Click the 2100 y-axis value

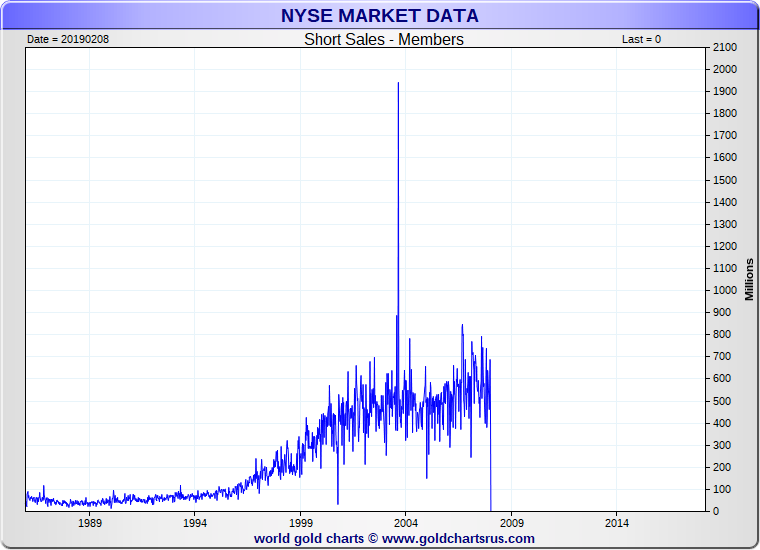point(725,47)
